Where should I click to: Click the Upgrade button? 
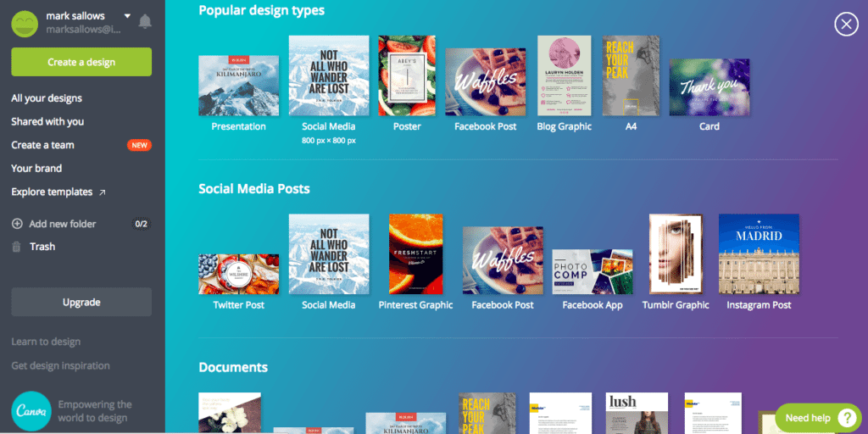point(81,303)
